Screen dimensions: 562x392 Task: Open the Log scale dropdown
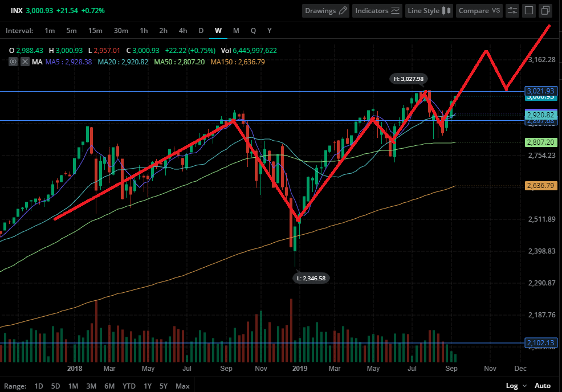pyautogui.click(x=516, y=386)
